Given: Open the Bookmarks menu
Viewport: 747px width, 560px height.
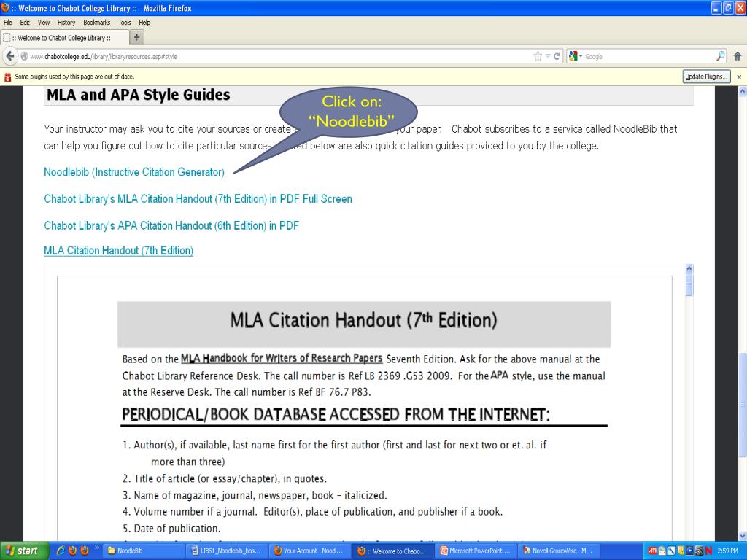Looking at the screenshot, I should 97,23.
